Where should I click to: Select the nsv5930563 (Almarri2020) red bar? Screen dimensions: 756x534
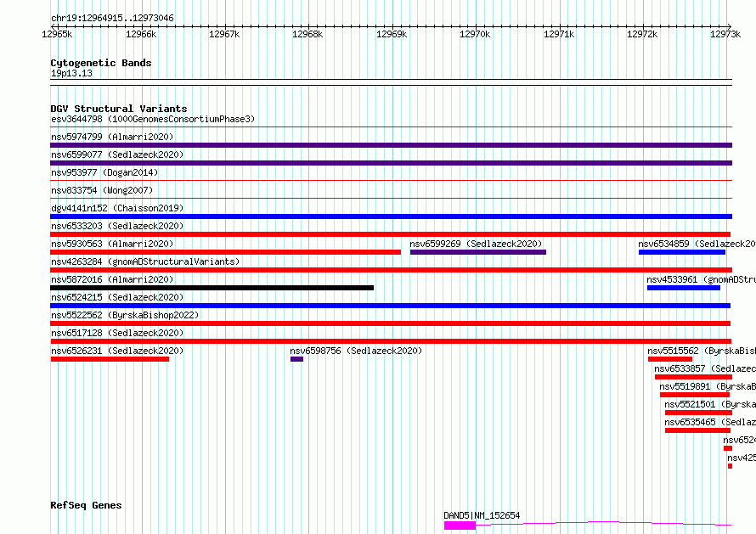[226, 252]
